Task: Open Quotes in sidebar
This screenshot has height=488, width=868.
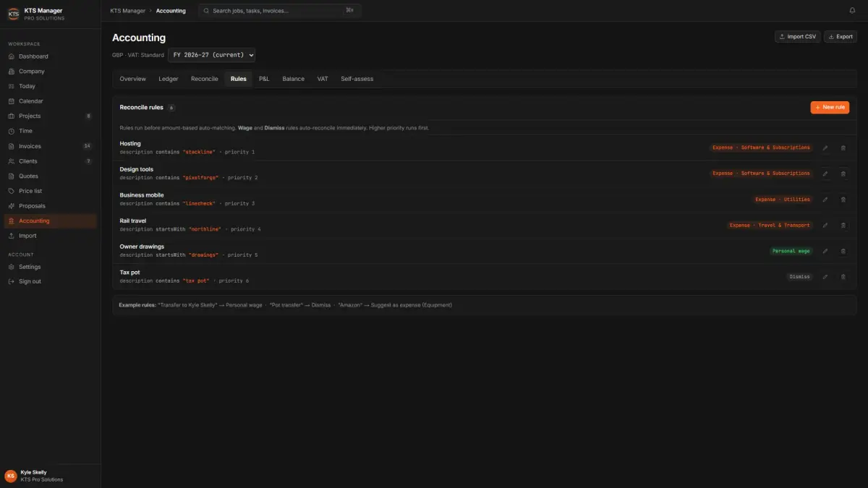Action: (50, 176)
